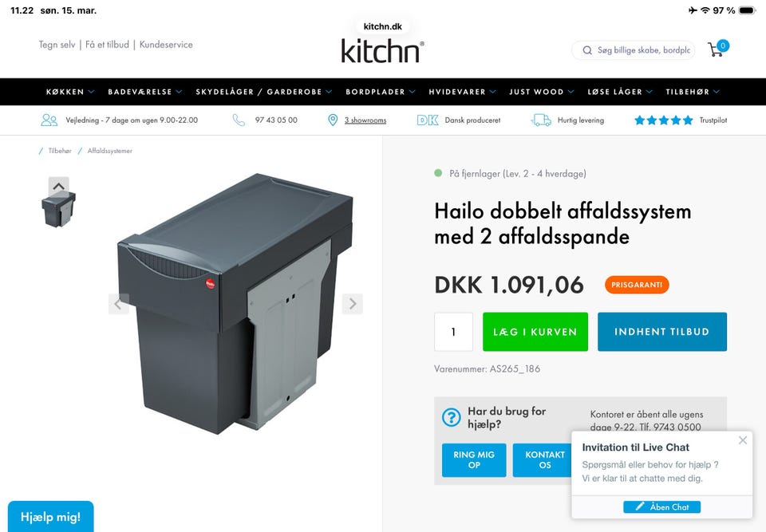This screenshot has height=532, width=766.
Task: Open the shopping cart icon
Action: point(717,49)
